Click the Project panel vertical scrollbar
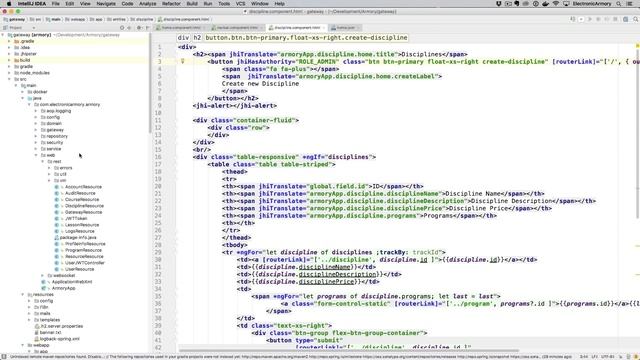 [x=150, y=84]
